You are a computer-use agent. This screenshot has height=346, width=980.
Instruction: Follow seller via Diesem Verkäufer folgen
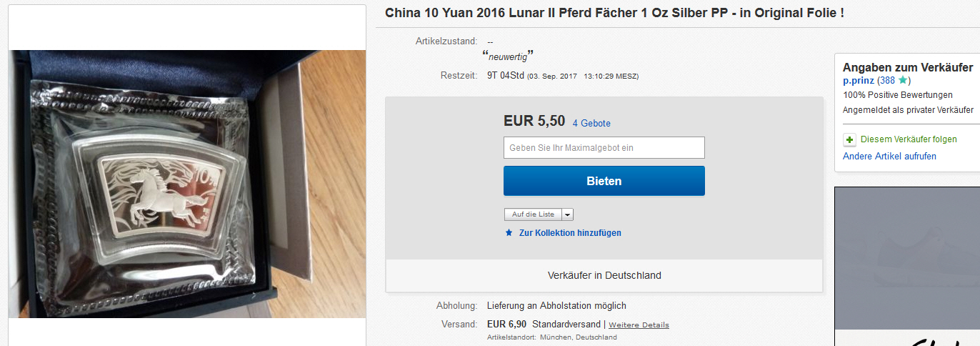909,139
